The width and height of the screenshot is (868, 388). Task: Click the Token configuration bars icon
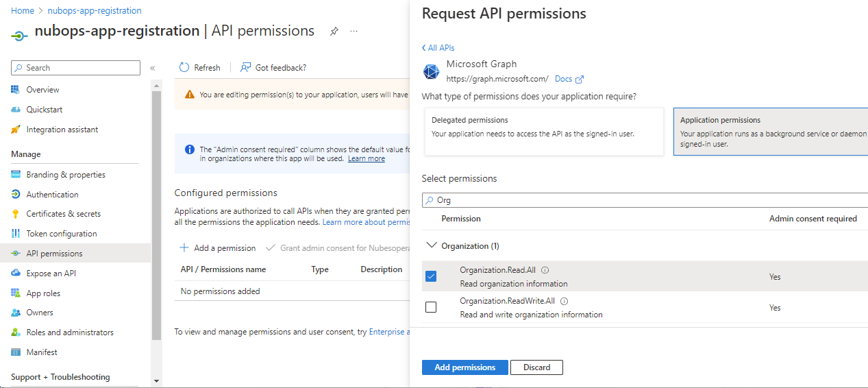point(16,234)
